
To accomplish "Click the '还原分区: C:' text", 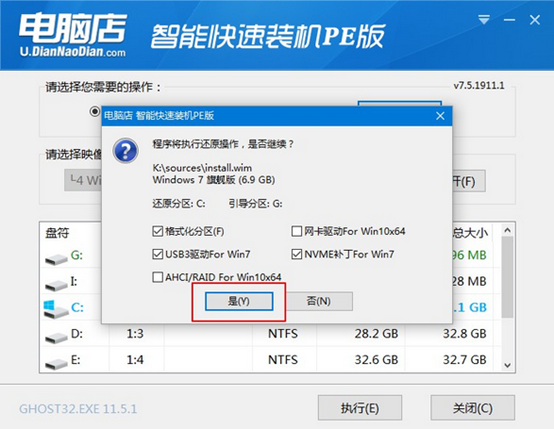I will pyautogui.click(x=179, y=204).
